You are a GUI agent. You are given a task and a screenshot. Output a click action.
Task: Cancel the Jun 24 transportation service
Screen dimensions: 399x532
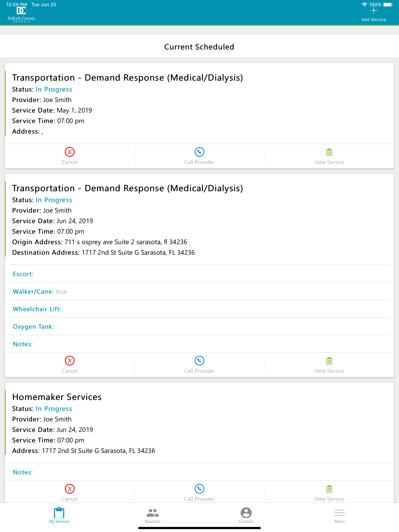tap(70, 365)
